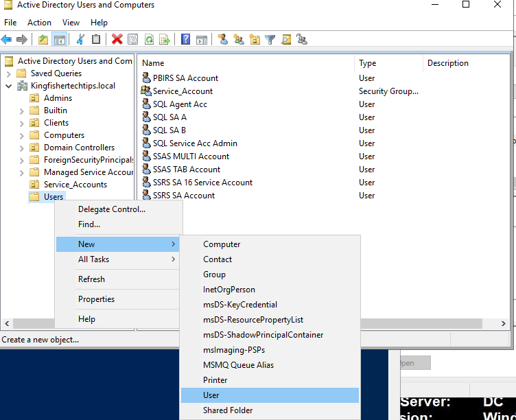Open the All Tasks submenu

117,259
